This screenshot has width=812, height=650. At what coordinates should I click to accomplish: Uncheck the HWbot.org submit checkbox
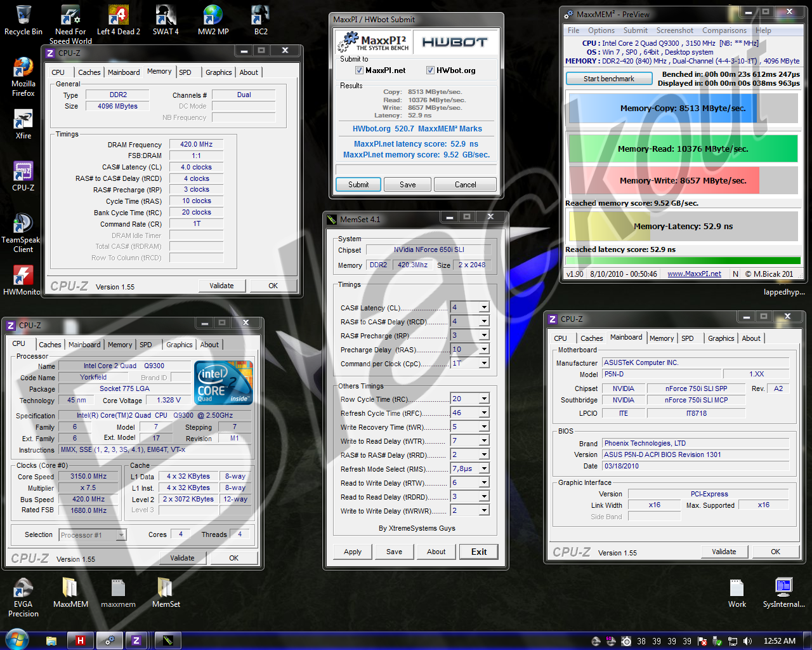point(430,70)
